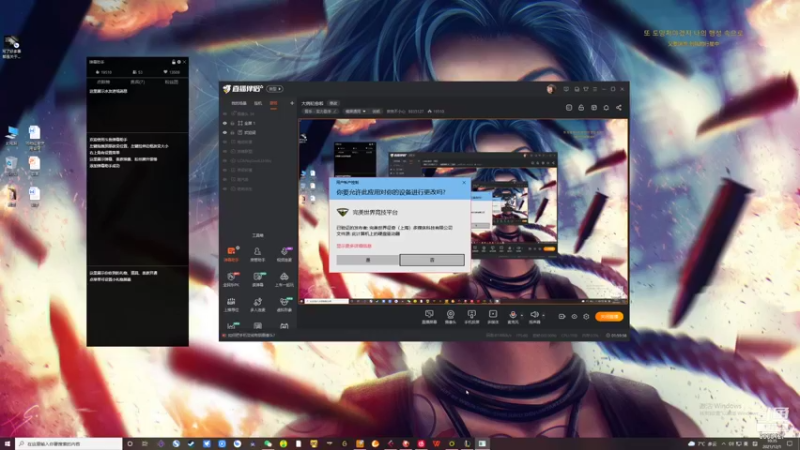Toggle the lock on the 全屏 1 source
The height and width of the screenshot is (450, 800).
pyautogui.click(x=233, y=123)
